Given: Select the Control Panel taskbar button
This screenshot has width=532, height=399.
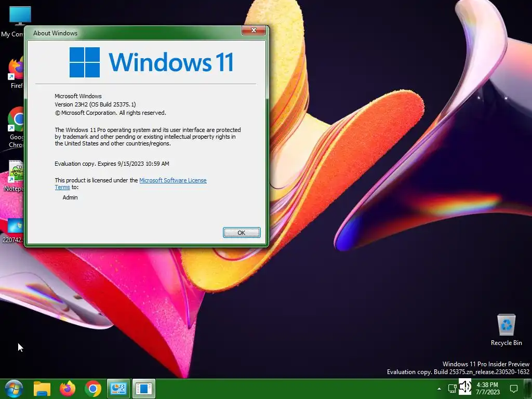Looking at the screenshot, I should 118,389.
